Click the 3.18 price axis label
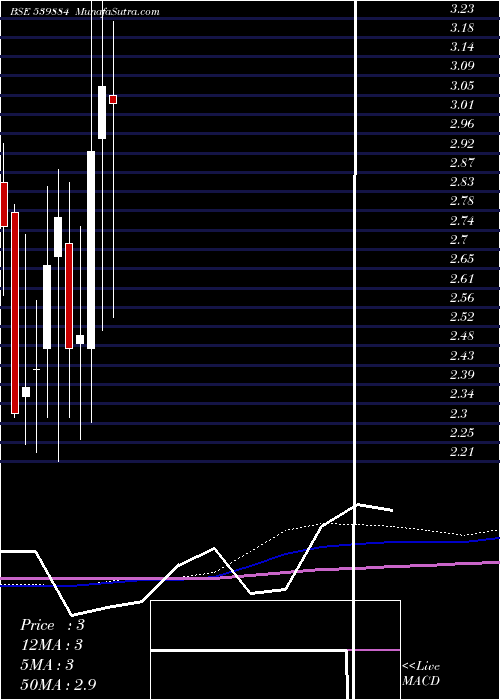This screenshot has width=500, height=700. 462,28
